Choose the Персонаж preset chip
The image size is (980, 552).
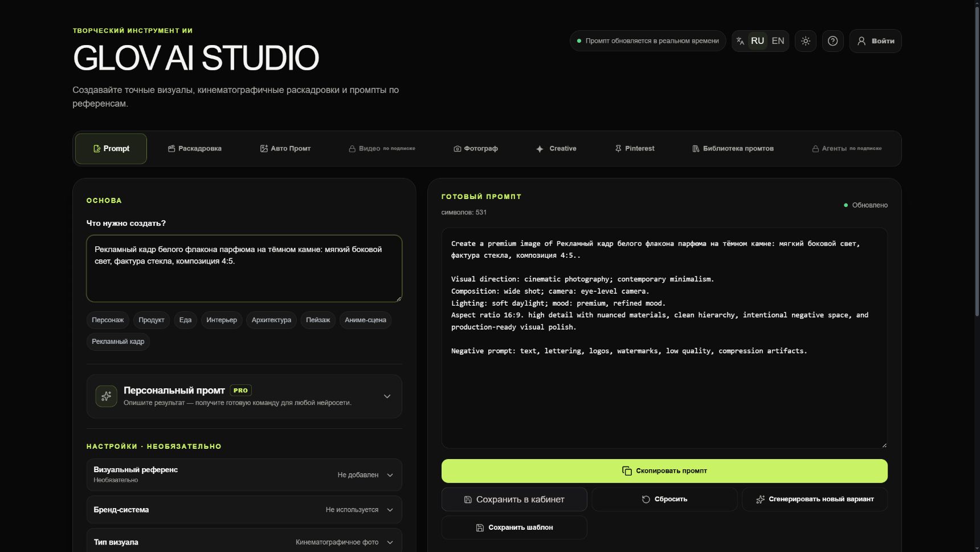[x=108, y=320]
